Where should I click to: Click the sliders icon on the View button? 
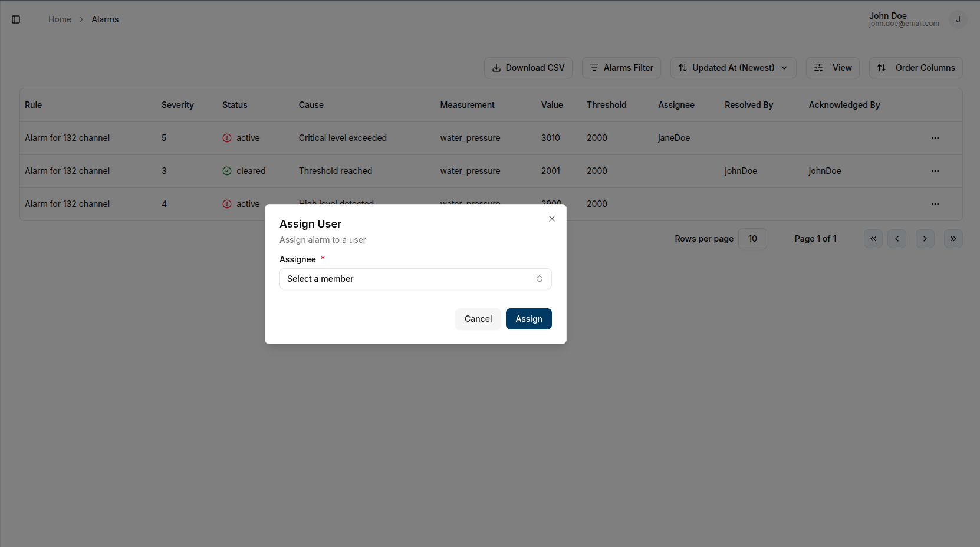pyautogui.click(x=818, y=68)
